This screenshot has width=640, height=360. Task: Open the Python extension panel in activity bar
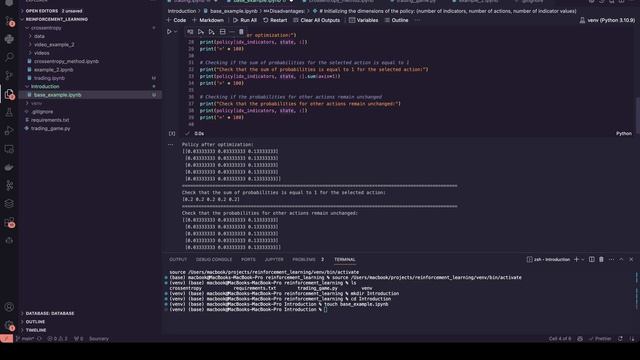pos(9,39)
